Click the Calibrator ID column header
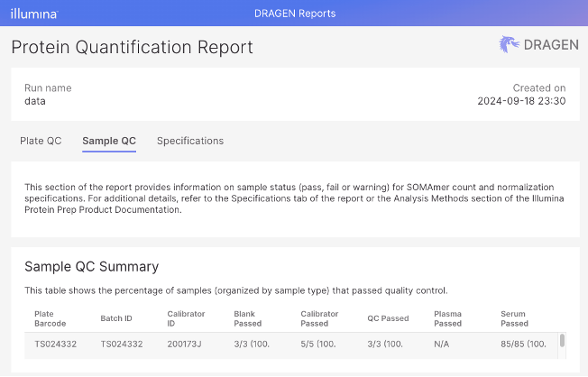Image resolution: width=588 pixels, height=377 pixels. 186,318
